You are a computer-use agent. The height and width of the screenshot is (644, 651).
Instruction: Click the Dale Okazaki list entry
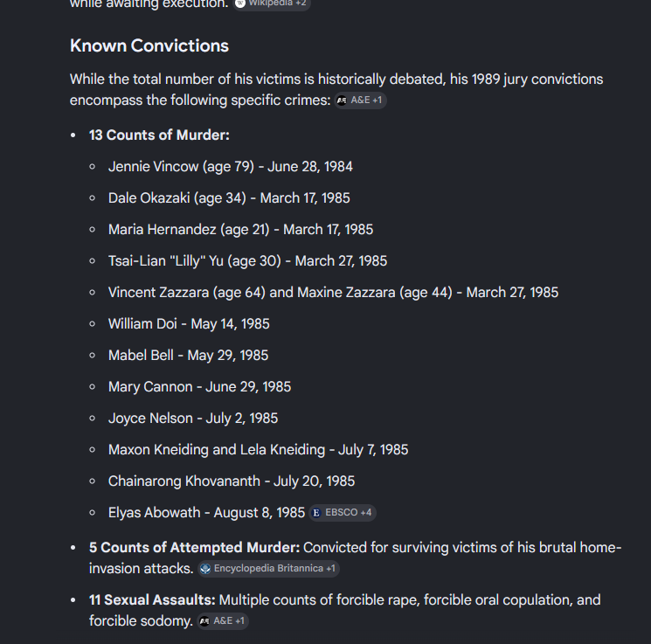pos(229,198)
